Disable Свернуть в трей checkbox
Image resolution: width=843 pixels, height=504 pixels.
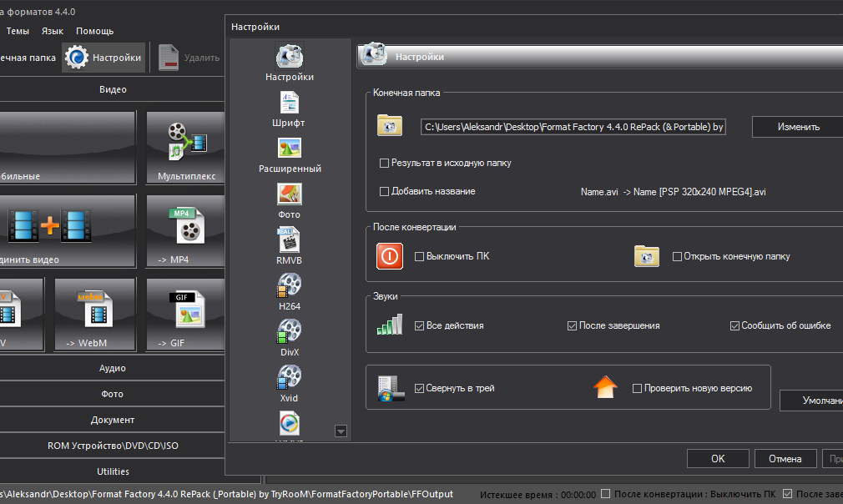coord(419,389)
